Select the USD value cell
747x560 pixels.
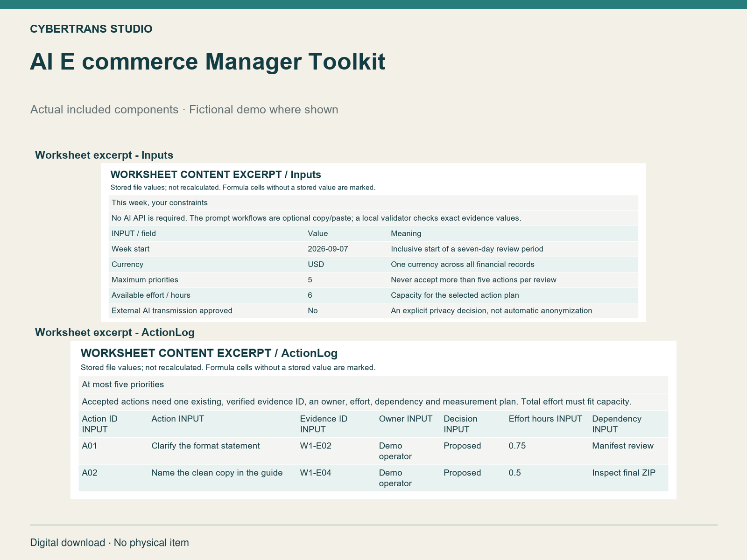[x=316, y=264]
